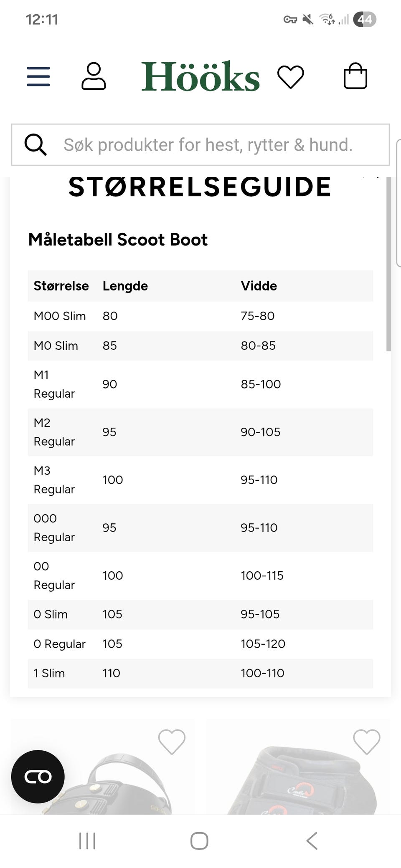Open the hamburger navigation menu
The image size is (401, 868).
(x=38, y=76)
